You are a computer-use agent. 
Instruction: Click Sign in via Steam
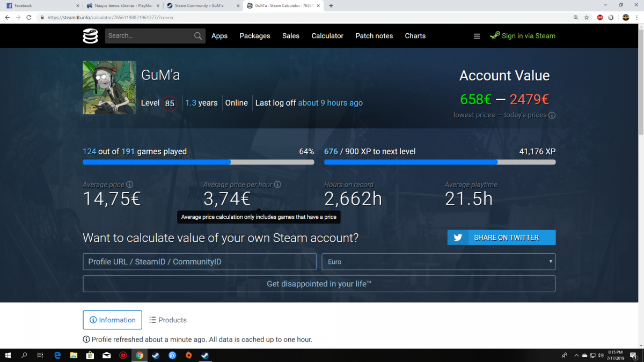point(523,36)
